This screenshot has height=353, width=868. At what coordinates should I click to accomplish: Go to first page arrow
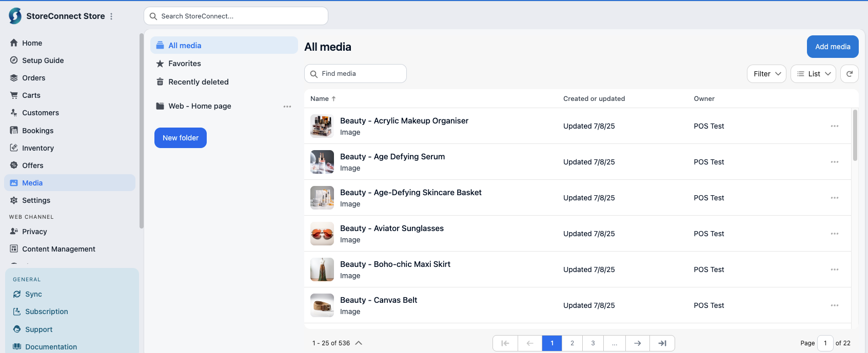[505, 343]
